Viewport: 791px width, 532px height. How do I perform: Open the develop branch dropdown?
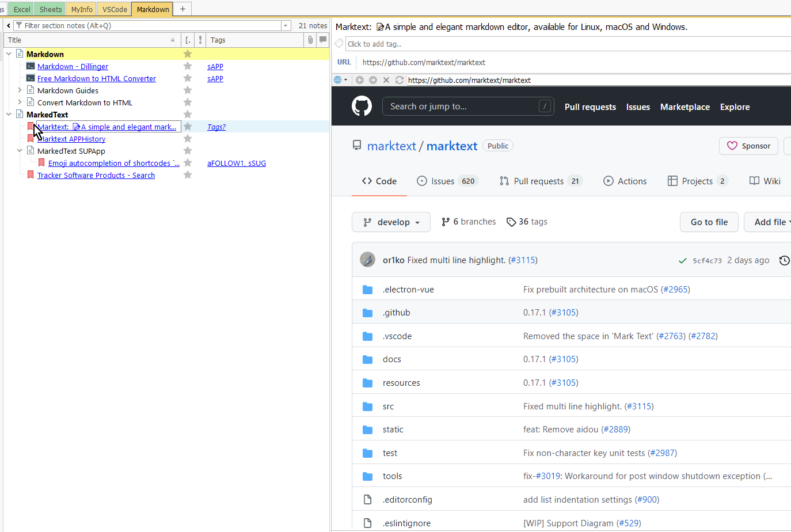point(391,222)
